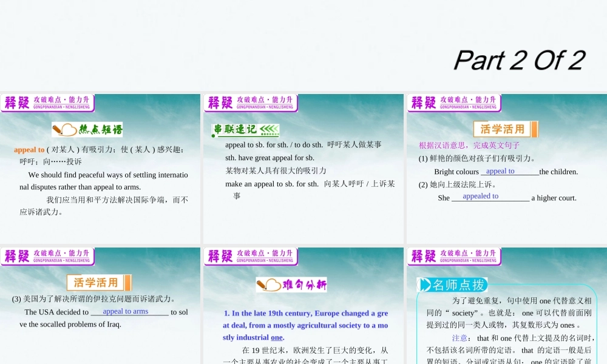Image resolution: width=607 pixels, height=364 pixels.
Task: Click the underlined word 'one' in blue
Action: [276, 338]
